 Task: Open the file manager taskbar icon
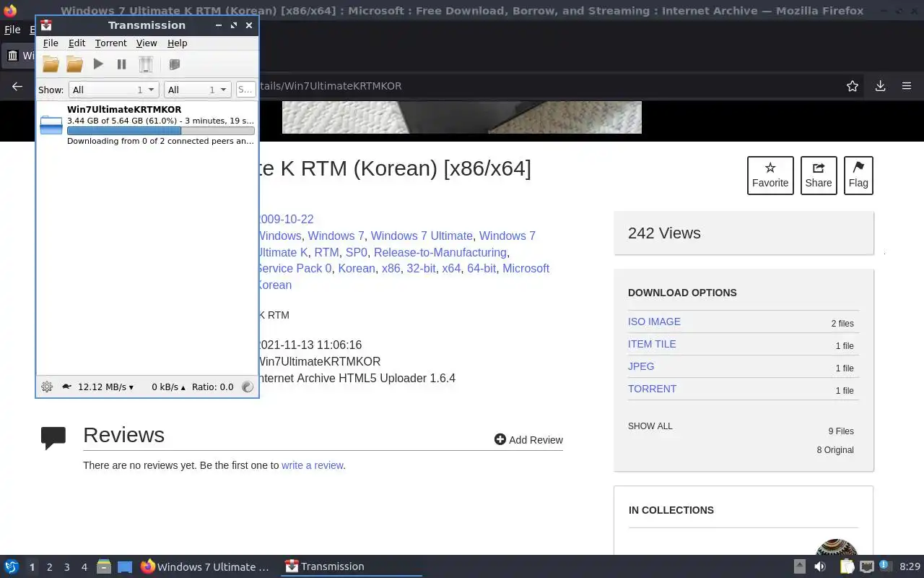[104, 566]
